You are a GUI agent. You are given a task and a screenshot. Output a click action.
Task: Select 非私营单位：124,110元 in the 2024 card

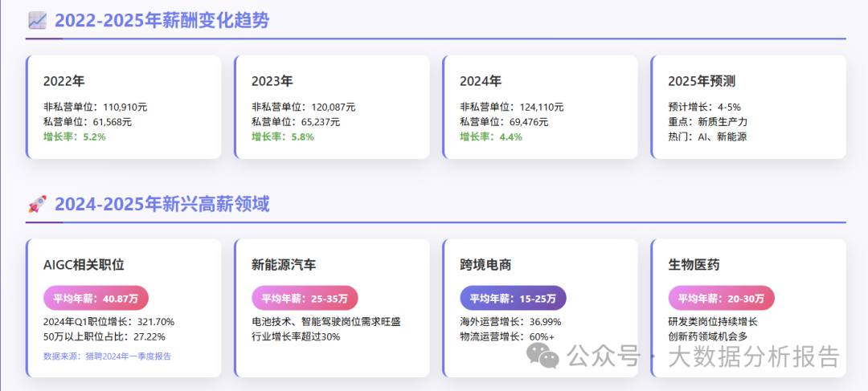click(x=511, y=107)
